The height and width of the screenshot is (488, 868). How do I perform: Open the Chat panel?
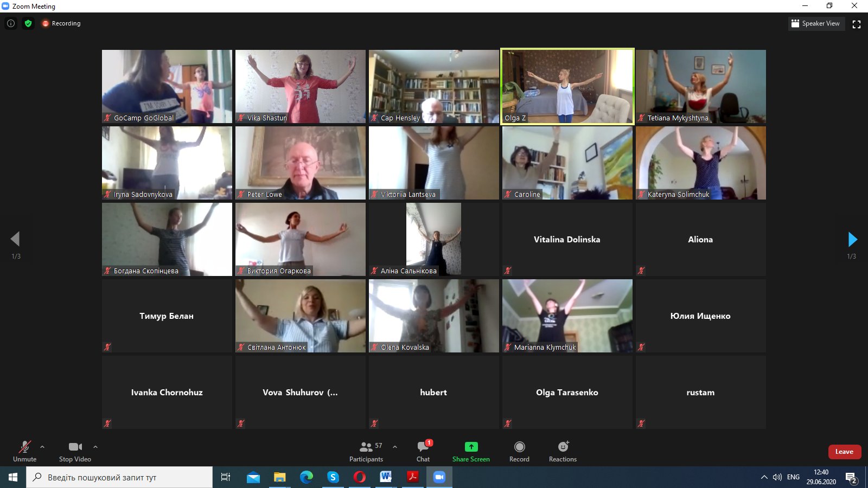423,451
